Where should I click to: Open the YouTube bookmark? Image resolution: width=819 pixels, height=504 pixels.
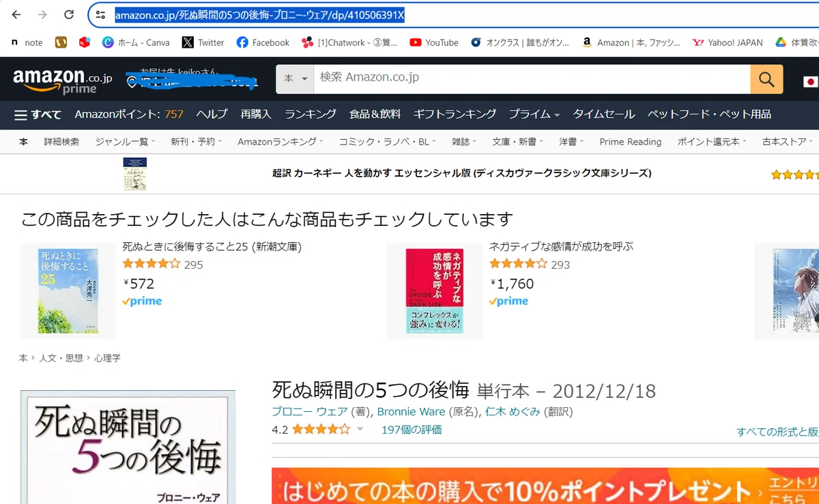coord(434,42)
